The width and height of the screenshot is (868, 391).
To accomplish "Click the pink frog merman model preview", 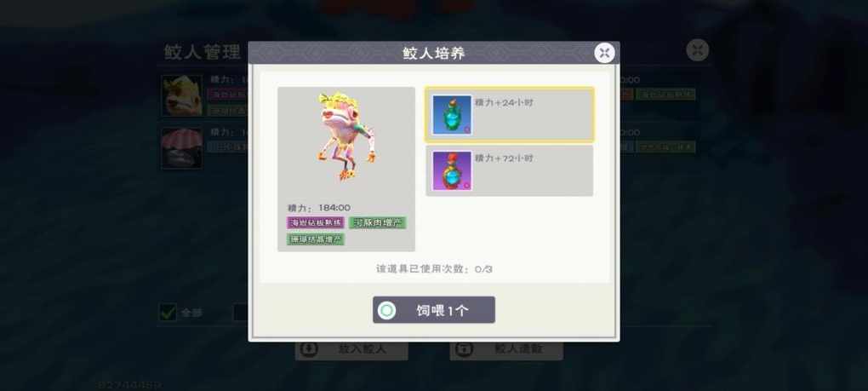I will coord(346,137).
